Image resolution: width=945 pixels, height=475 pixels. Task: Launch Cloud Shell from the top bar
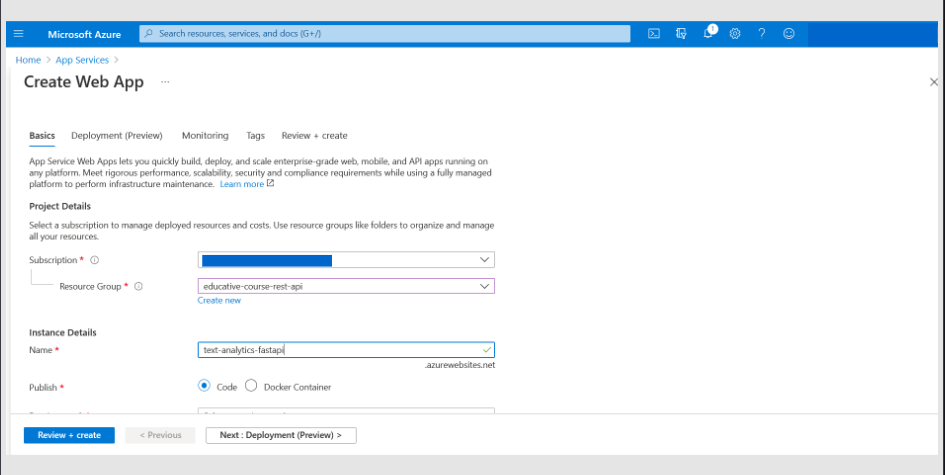coord(653,34)
